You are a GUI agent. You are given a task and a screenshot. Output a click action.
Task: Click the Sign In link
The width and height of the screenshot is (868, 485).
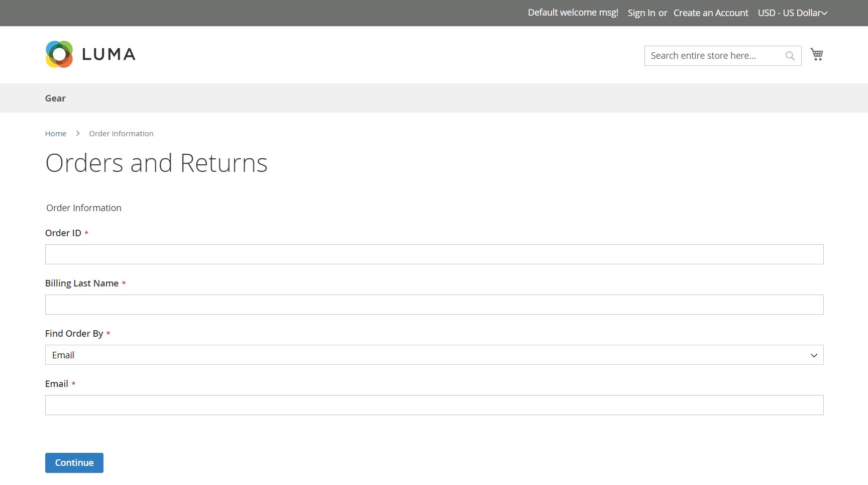click(641, 13)
